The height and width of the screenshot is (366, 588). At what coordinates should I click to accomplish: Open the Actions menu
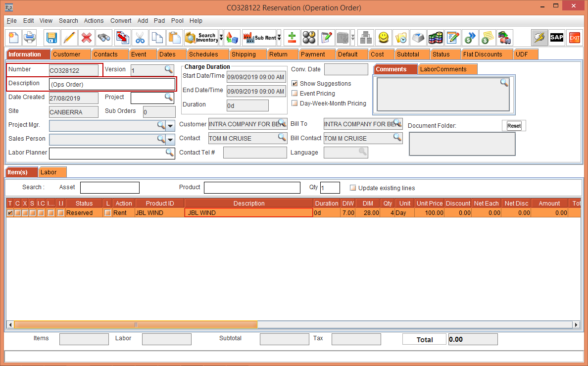[94, 21]
